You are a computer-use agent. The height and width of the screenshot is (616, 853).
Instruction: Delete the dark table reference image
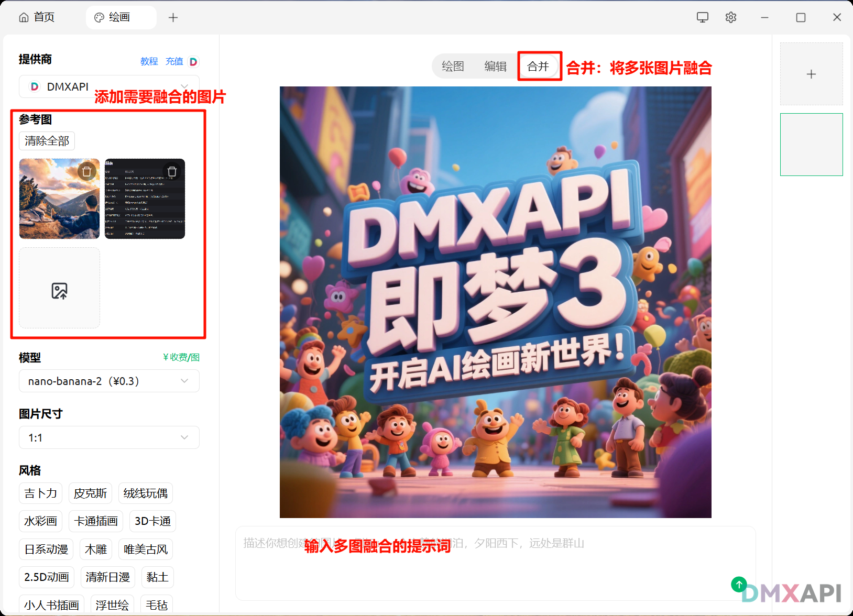pos(172,171)
